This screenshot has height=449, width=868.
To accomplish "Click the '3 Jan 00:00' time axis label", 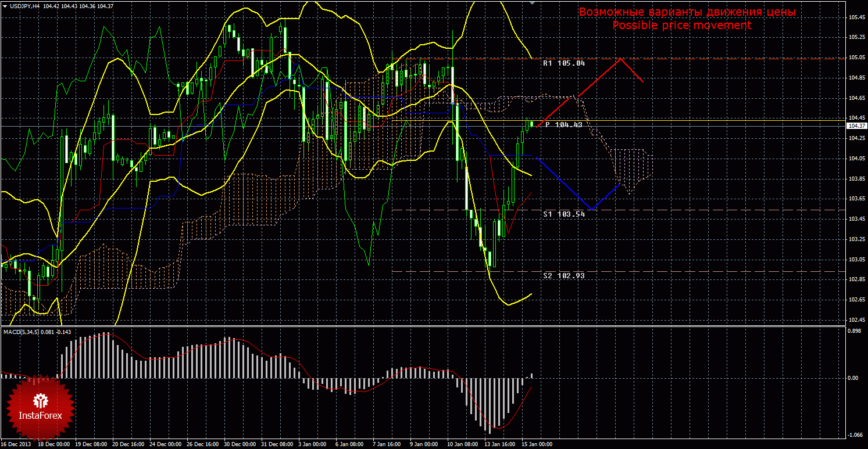I will (312, 444).
